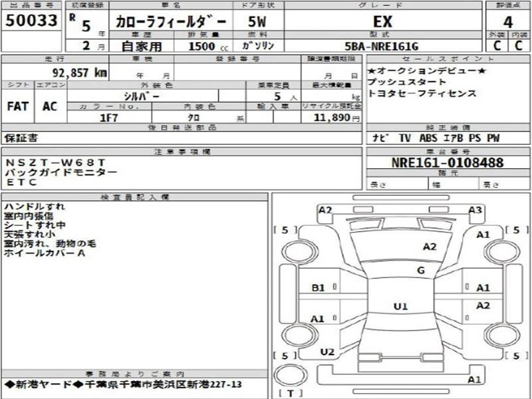Click the AC air conditioner cell

tap(50, 106)
